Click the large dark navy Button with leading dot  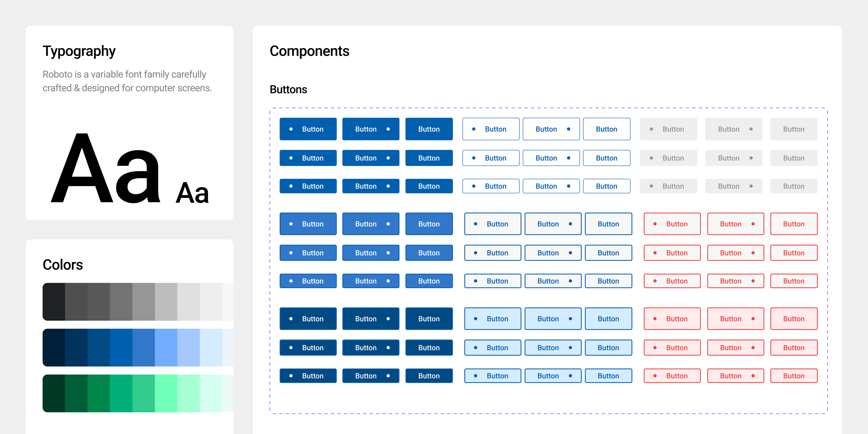tap(308, 318)
